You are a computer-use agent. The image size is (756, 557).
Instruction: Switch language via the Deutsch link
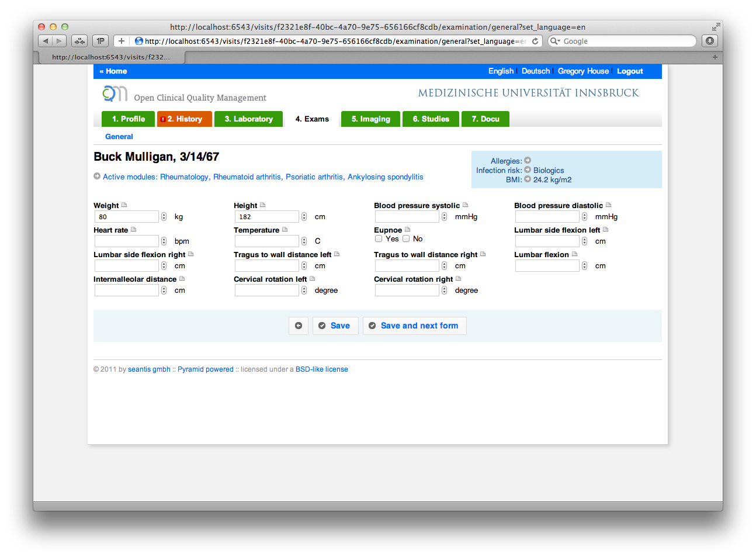(536, 71)
